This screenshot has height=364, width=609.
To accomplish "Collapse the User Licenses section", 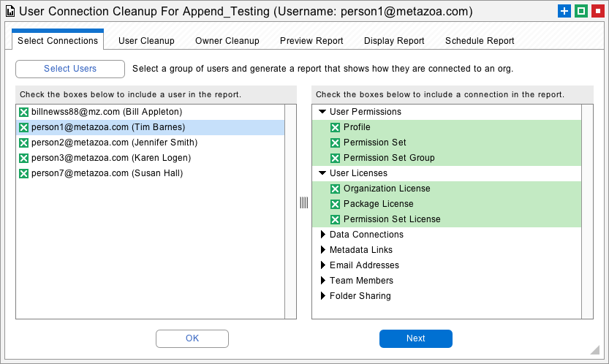I will tap(322, 173).
